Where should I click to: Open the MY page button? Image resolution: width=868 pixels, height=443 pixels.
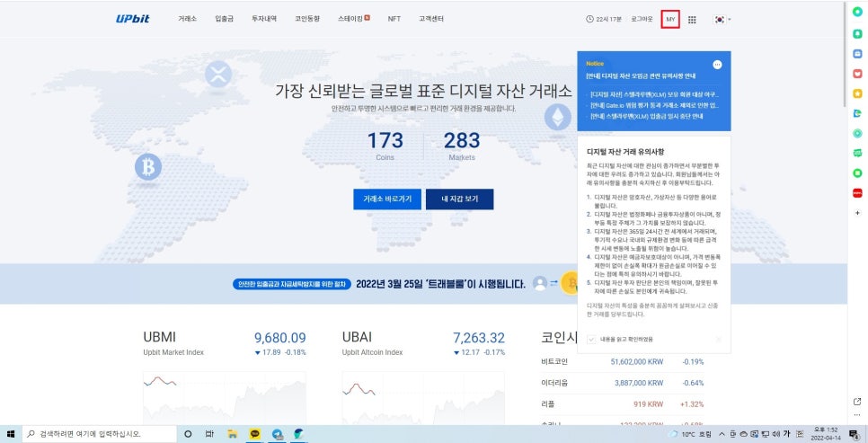pos(670,20)
